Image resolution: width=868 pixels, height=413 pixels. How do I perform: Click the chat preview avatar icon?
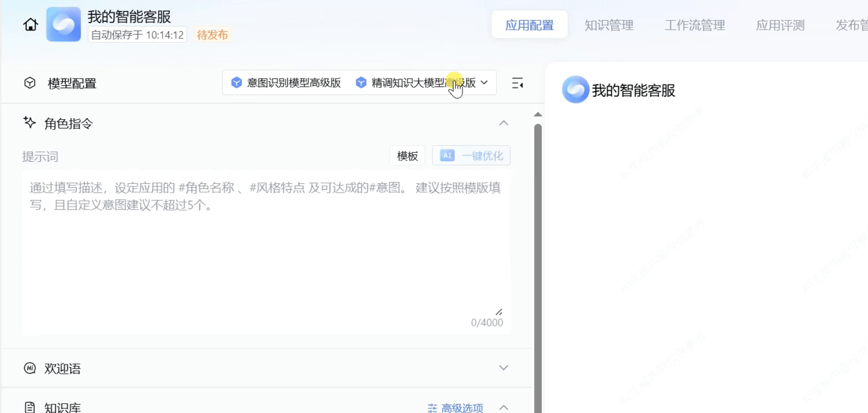[575, 90]
